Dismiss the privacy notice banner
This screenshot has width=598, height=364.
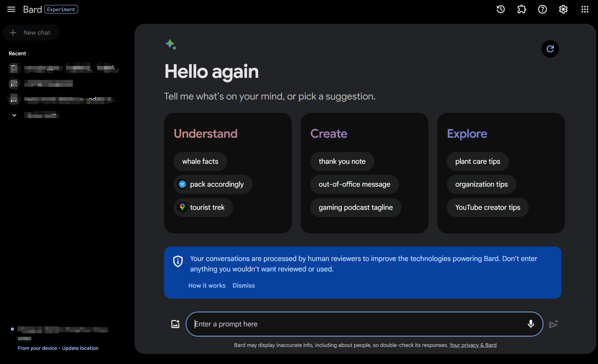pos(244,286)
